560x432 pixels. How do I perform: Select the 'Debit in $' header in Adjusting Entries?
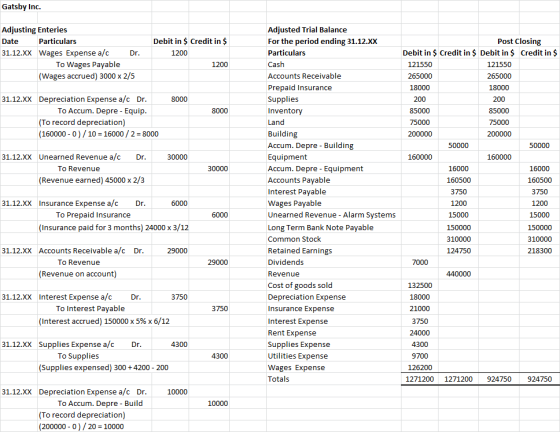coord(170,41)
